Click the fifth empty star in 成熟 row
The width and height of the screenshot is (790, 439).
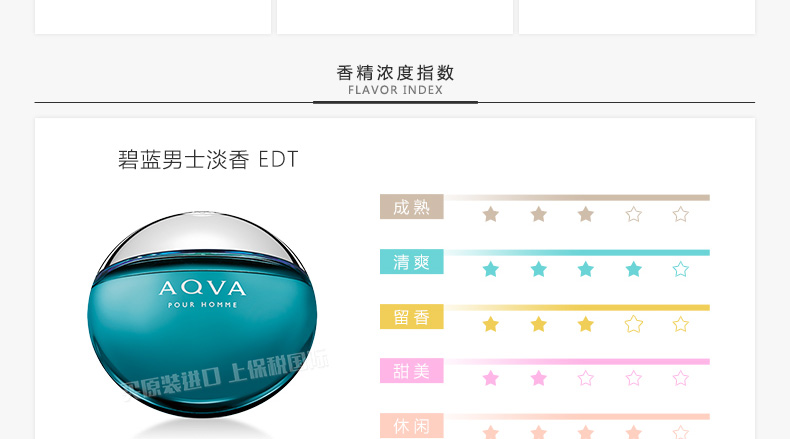pyautogui.click(x=681, y=215)
